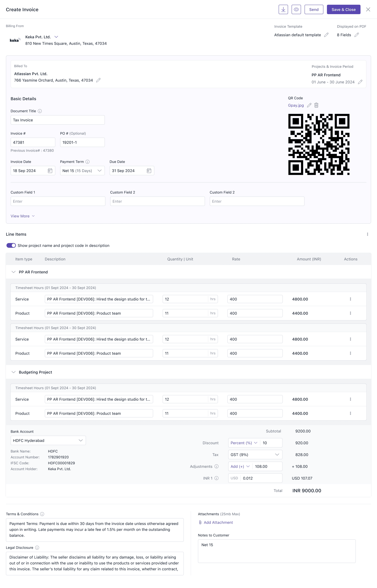Edit the Gpay.jpg QR code file
Image resolution: width=377 pixels, height=588 pixels.
[x=309, y=105]
